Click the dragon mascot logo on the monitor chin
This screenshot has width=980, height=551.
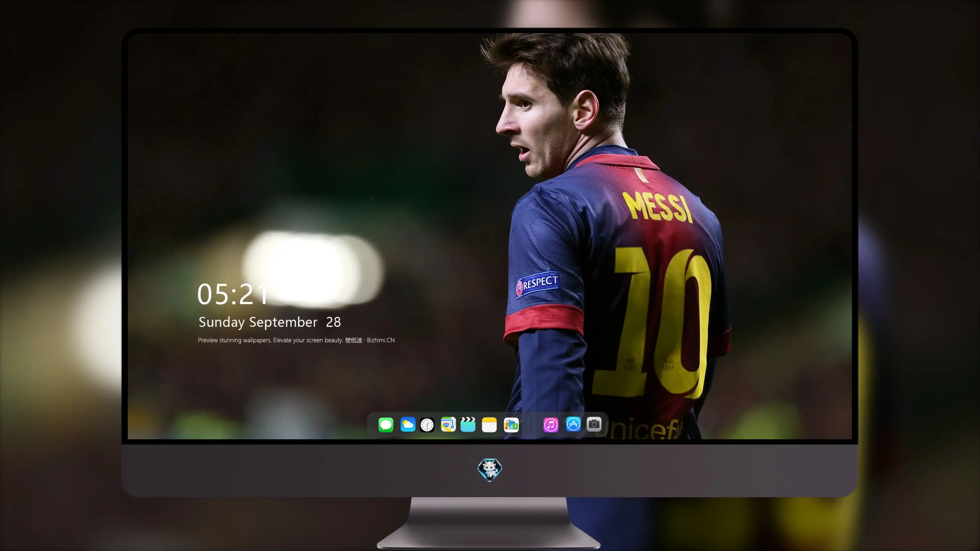tap(490, 470)
